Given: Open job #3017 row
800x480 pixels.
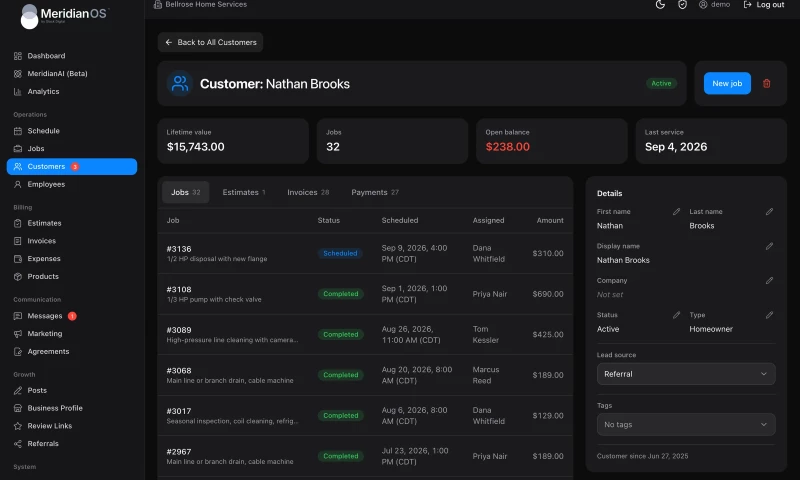Looking at the screenshot, I should [365, 416].
